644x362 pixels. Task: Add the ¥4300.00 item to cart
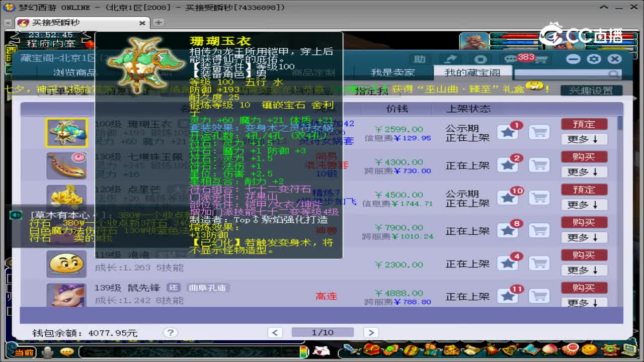[x=539, y=165]
